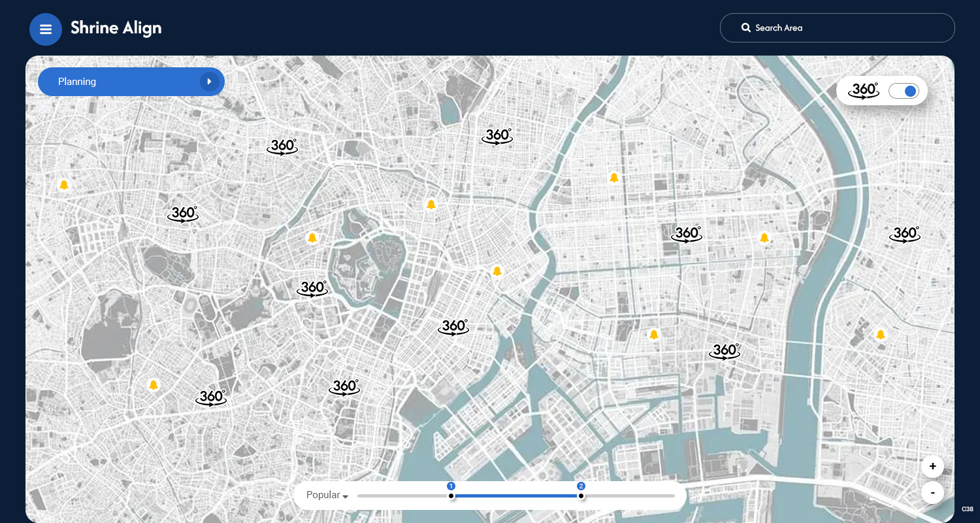
Task: Click the magnifier icon in search bar
Action: click(x=745, y=28)
